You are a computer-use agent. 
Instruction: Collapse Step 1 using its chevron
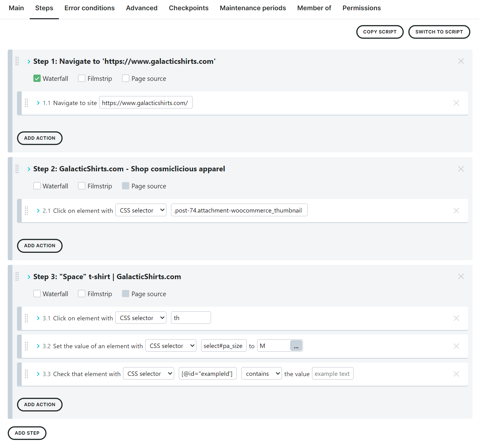point(29,61)
